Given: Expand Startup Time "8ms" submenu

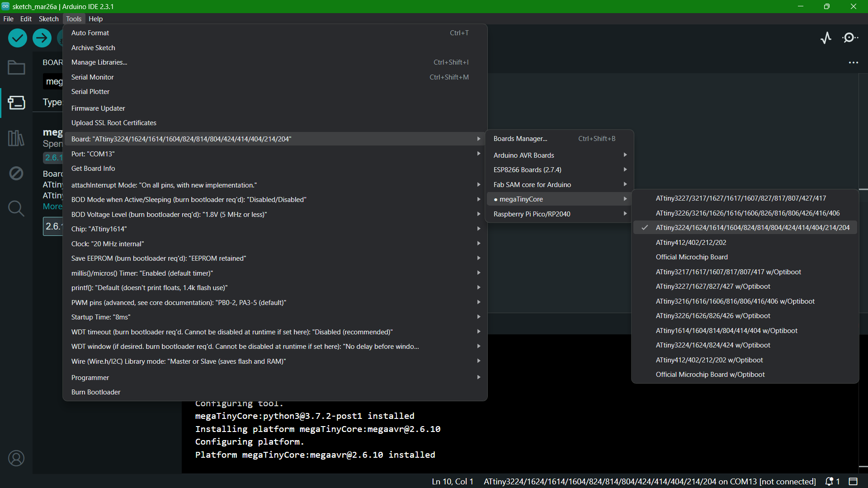Looking at the screenshot, I should point(275,317).
